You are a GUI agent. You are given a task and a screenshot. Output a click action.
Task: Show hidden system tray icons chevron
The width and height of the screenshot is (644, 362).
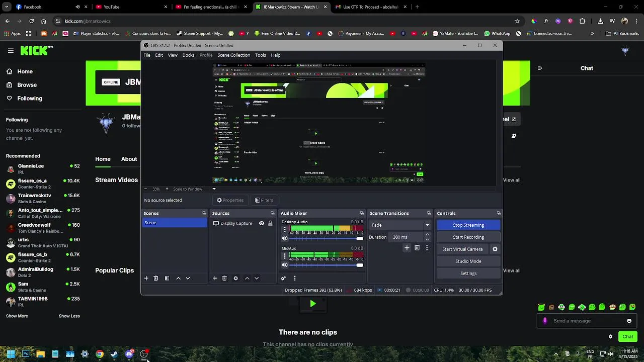[556, 354]
